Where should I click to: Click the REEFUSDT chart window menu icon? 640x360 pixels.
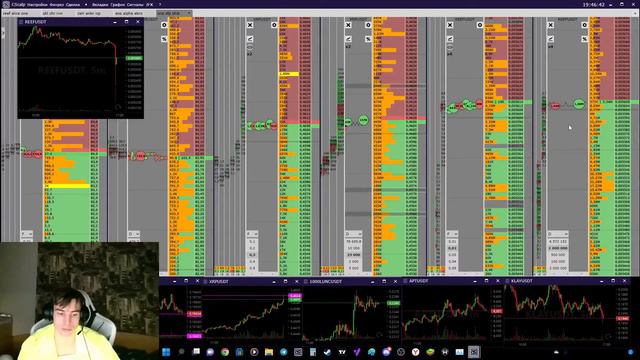click(21, 22)
